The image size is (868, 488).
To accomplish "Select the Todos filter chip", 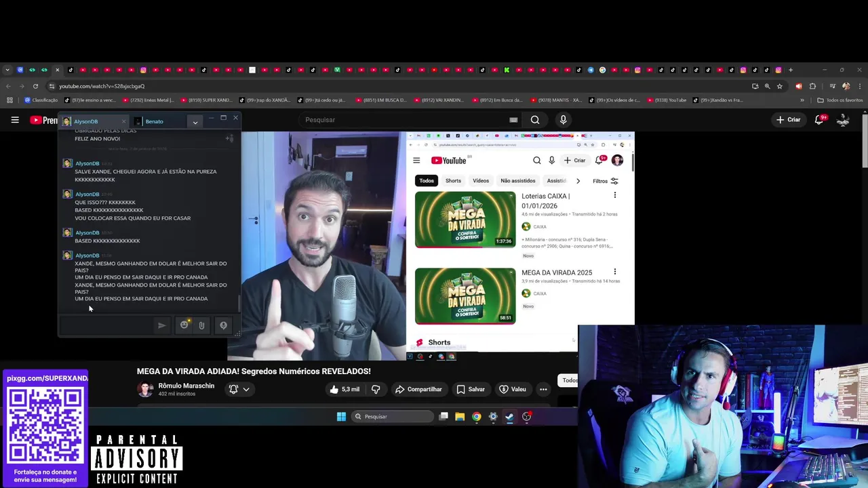I will [x=568, y=380].
